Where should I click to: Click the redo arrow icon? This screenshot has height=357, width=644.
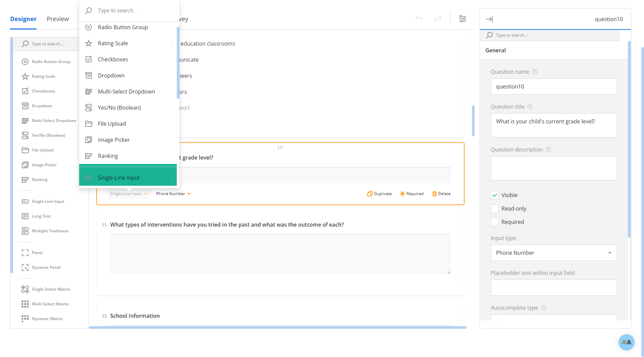coord(438,19)
